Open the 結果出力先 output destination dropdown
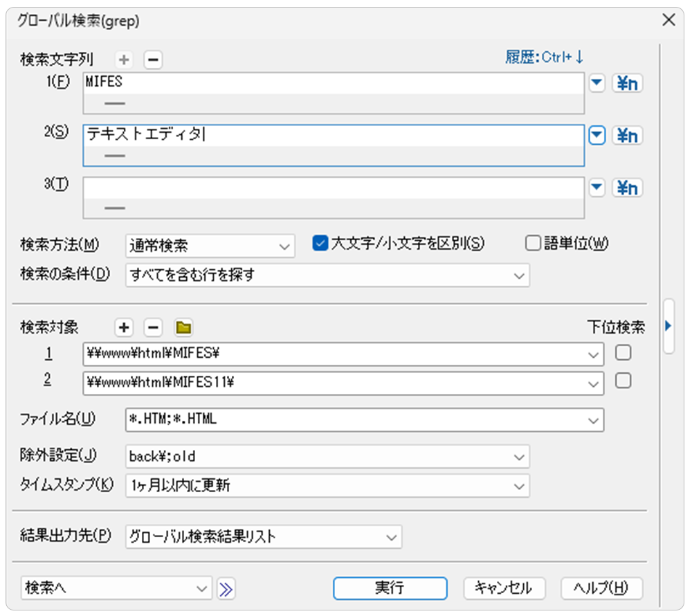Image resolution: width=692 pixels, height=616 pixels. (x=264, y=536)
